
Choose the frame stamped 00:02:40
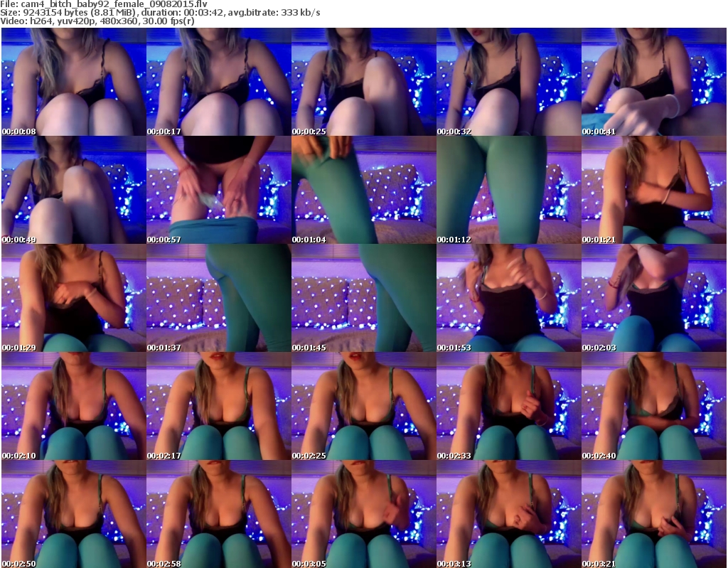(x=654, y=406)
